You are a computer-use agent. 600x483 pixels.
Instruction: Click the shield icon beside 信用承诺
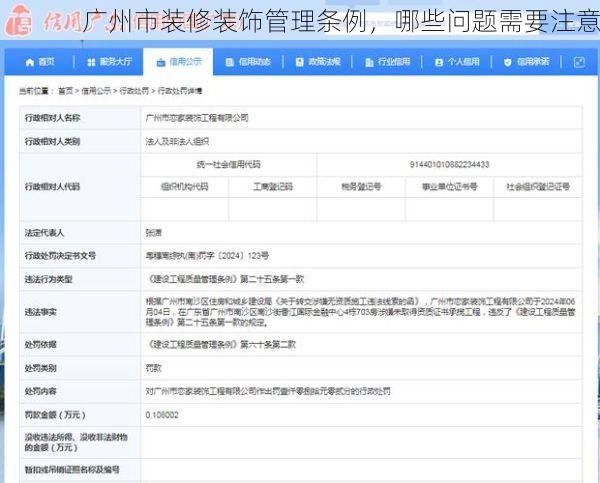click(x=507, y=62)
